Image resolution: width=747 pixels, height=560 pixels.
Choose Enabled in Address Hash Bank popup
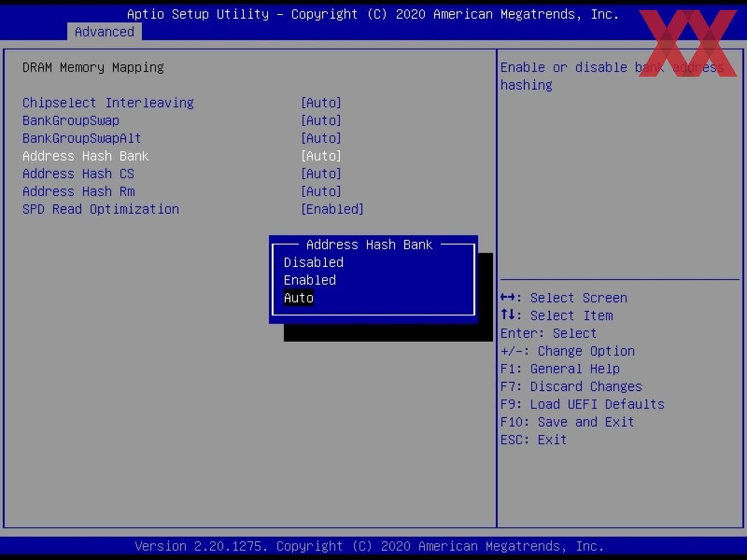click(310, 280)
